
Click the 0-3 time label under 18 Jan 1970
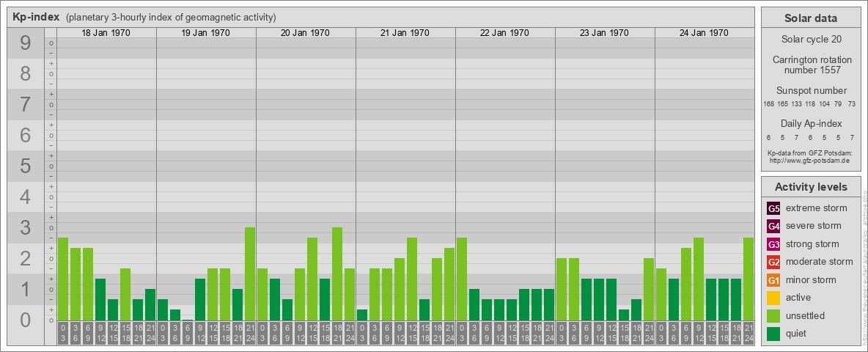coord(63,333)
